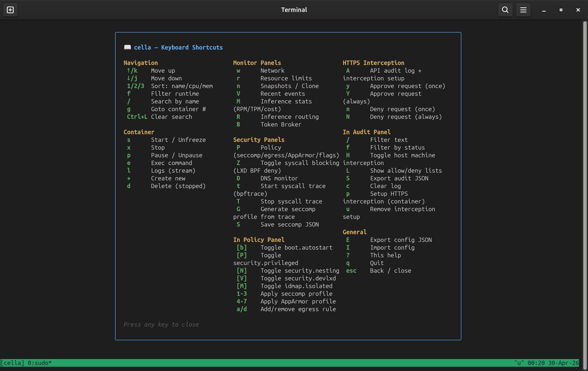The width and height of the screenshot is (588, 371).
Task: Click the "Network" monitor panel entry
Action: tap(273, 71)
